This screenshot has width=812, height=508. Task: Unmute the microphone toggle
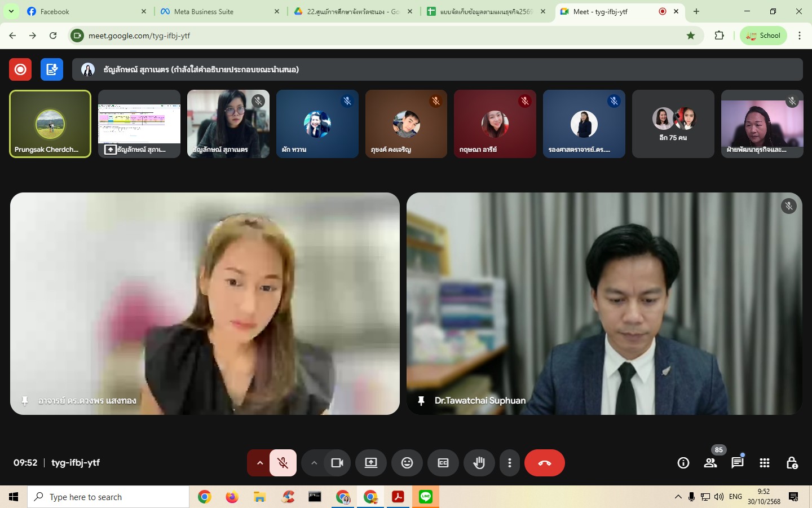283,463
